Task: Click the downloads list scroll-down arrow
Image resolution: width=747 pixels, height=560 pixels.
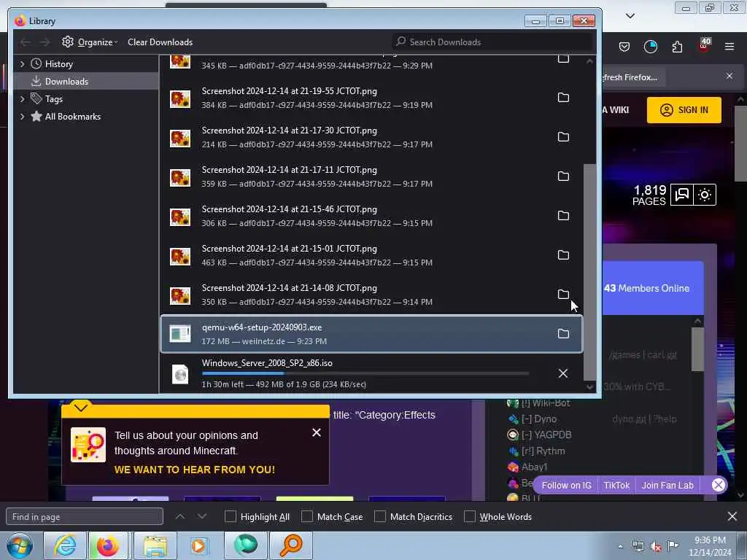Action: (x=589, y=387)
